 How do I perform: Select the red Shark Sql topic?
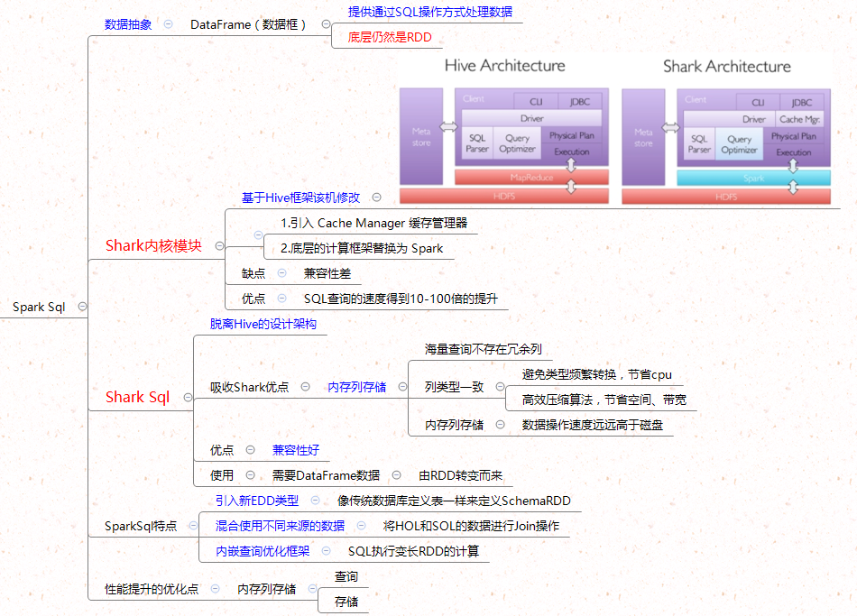click(x=138, y=398)
